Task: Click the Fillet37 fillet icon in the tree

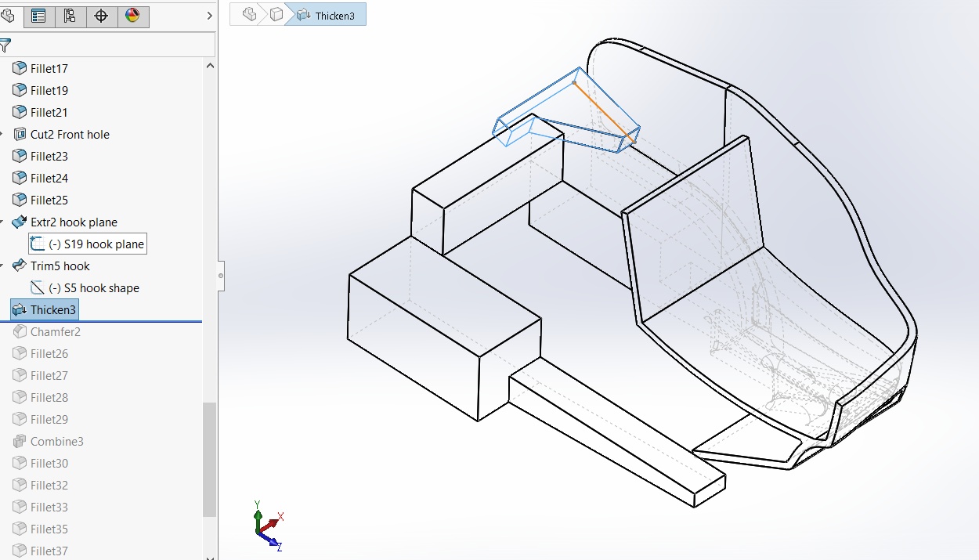Action: pos(20,551)
